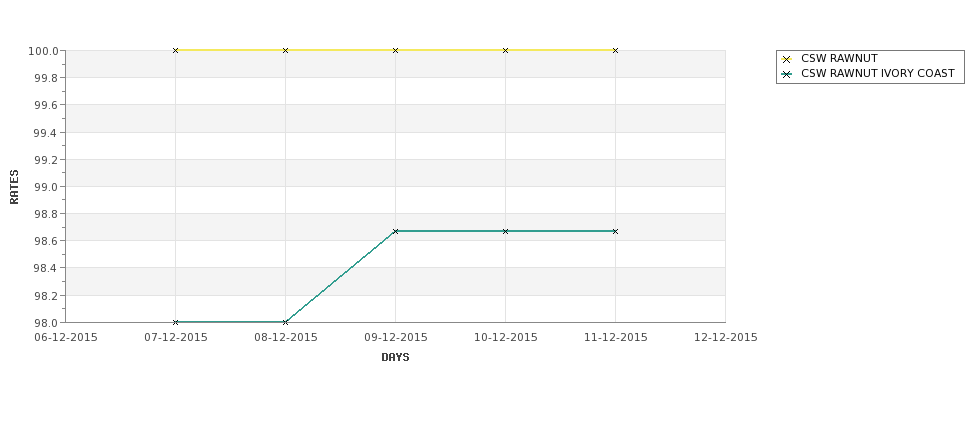Select yellow data point at 08-12-2015
The image size is (975, 429).
pos(285,50)
